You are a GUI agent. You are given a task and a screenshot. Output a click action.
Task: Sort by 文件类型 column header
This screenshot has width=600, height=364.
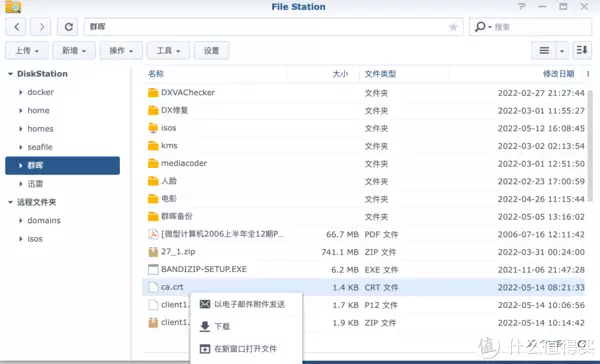click(380, 74)
